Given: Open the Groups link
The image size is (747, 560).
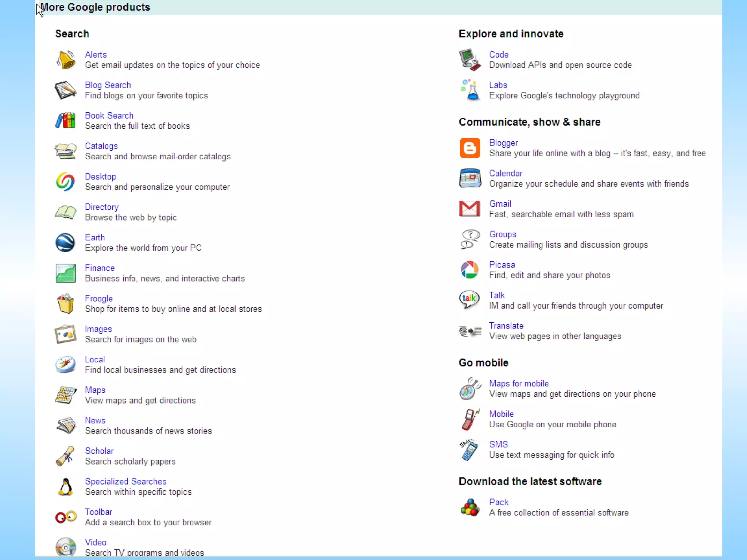Looking at the screenshot, I should [x=503, y=235].
